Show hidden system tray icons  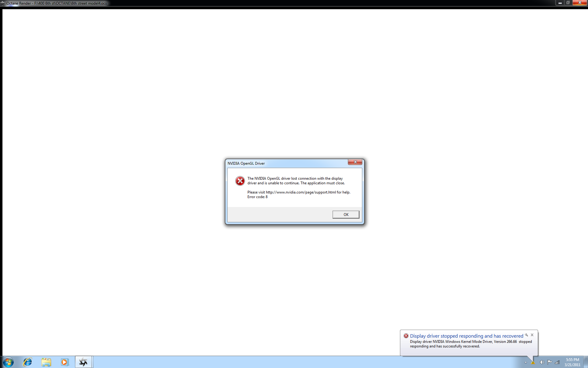(526, 362)
